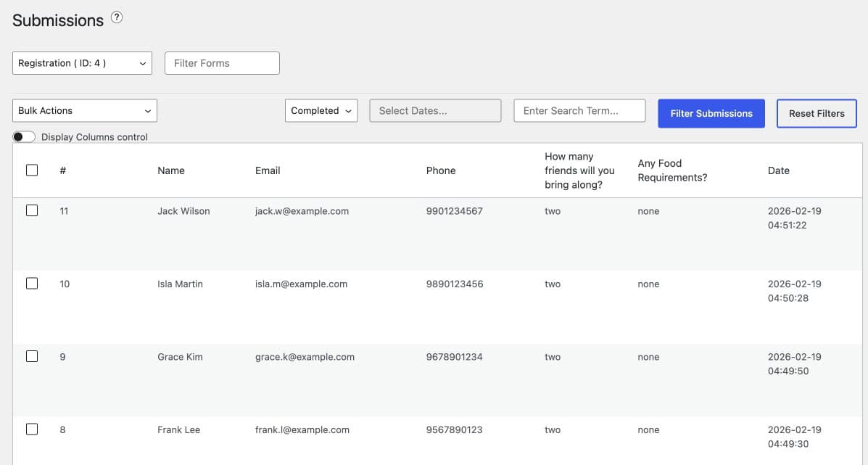Open the Registration (ID: 4) form dropdown
The width and height of the screenshot is (868, 465).
pyautogui.click(x=82, y=63)
